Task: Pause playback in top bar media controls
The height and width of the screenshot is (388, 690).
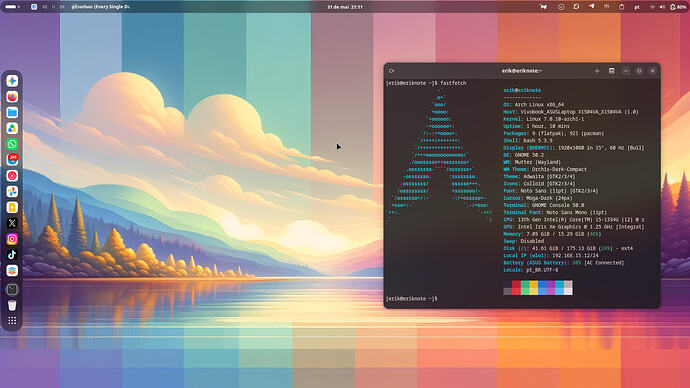Action: tap(54, 7)
